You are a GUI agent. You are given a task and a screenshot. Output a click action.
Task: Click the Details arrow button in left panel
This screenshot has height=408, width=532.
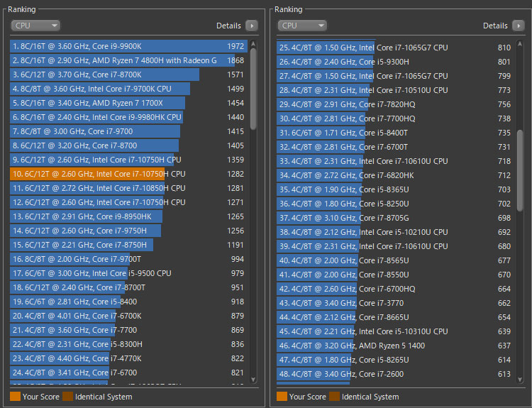252,26
